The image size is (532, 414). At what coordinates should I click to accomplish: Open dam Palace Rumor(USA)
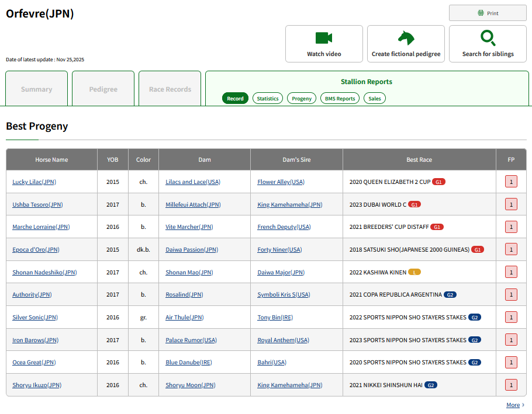pos(191,340)
